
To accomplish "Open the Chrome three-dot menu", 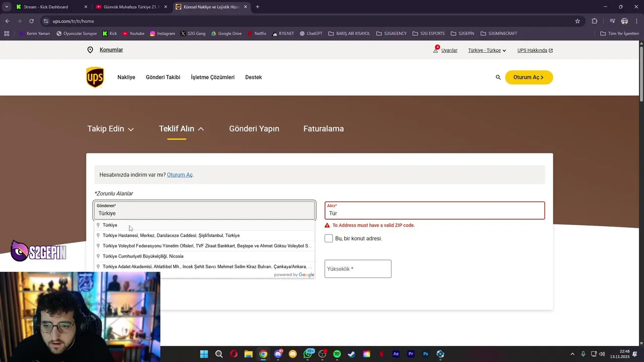I will click(x=636, y=21).
